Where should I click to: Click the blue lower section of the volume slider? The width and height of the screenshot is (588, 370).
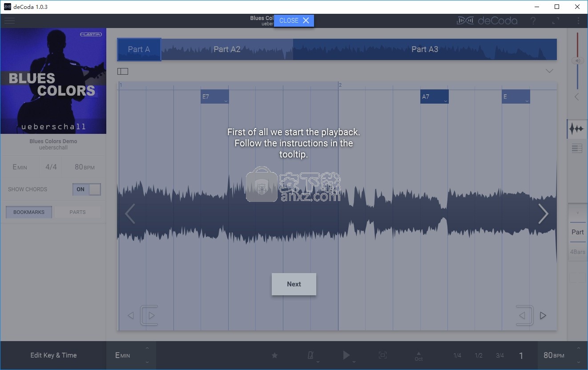(577, 77)
